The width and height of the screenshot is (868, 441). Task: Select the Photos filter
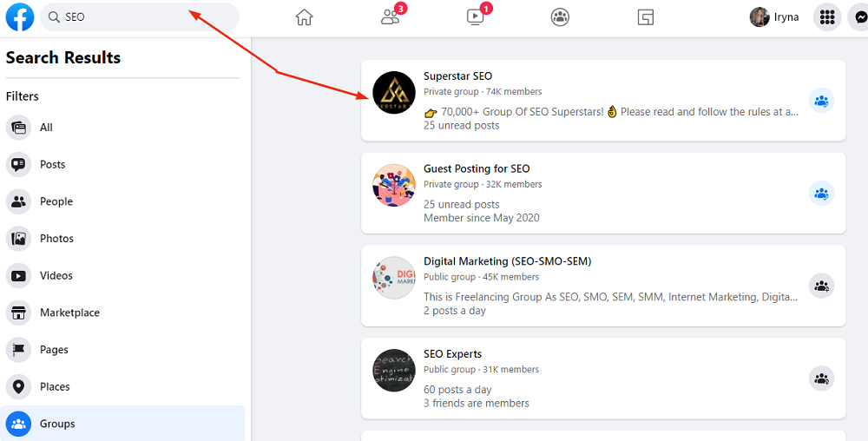pyautogui.click(x=122, y=239)
